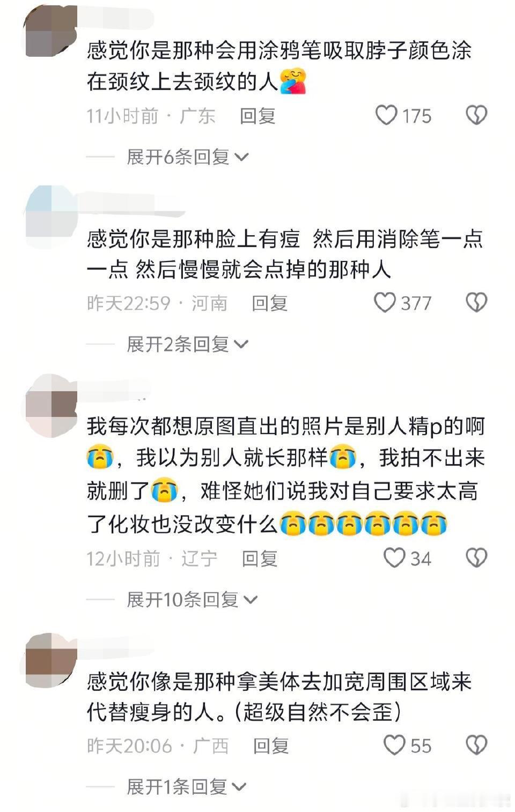
Task: Open the comment text about 消除笔
Action: (x=285, y=254)
